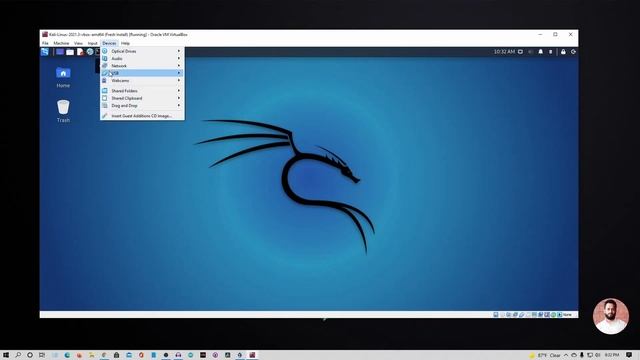Choose Shared Clipboard in Devices menu
The height and width of the screenshot is (360, 640).
pos(142,98)
